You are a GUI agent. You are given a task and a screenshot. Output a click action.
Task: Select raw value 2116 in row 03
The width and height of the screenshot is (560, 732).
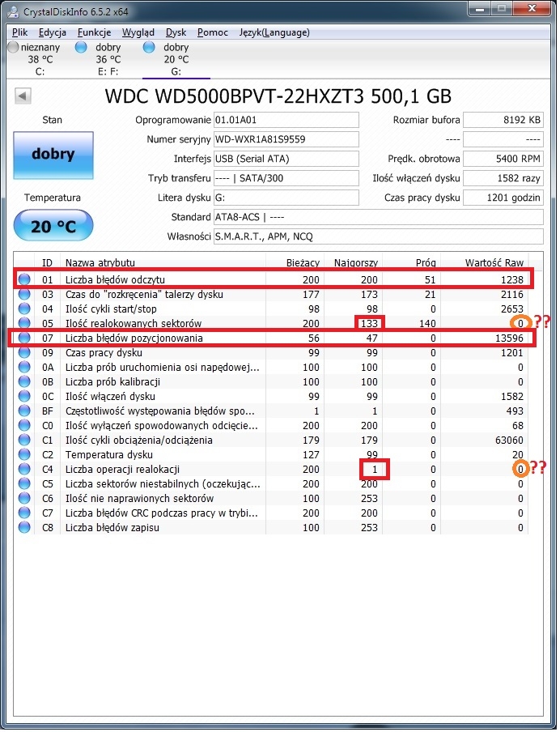(x=512, y=295)
